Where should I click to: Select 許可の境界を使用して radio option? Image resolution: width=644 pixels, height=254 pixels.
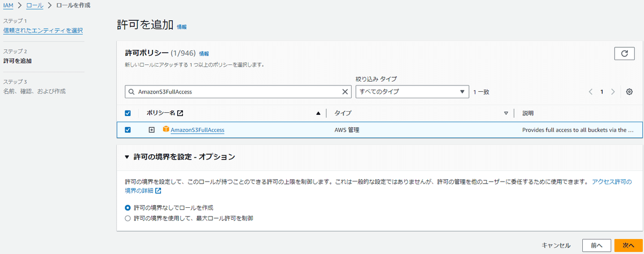pos(128,219)
